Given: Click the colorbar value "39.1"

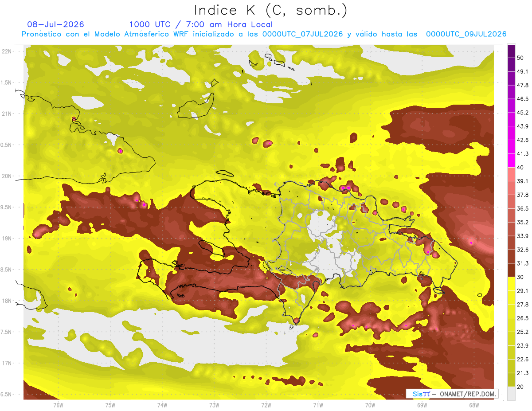Looking at the screenshot, I should [x=522, y=181].
